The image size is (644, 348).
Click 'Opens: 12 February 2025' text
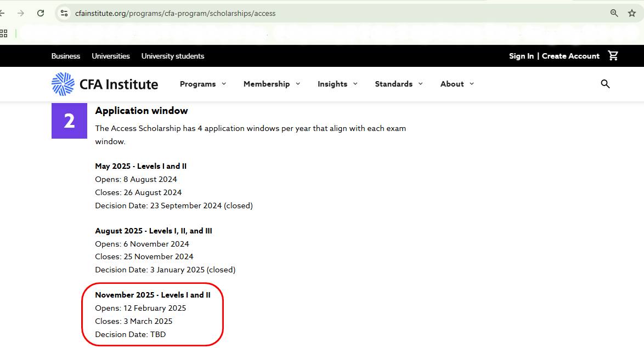click(140, 308)
